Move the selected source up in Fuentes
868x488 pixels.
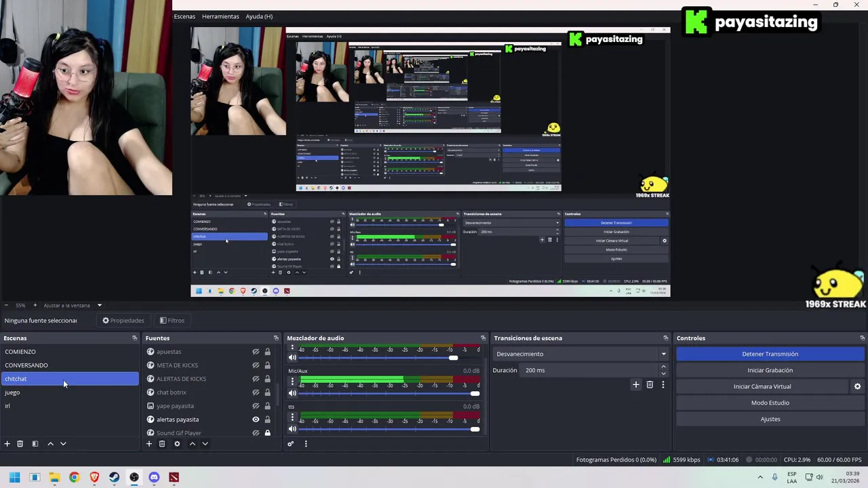[x=192, y=444]
